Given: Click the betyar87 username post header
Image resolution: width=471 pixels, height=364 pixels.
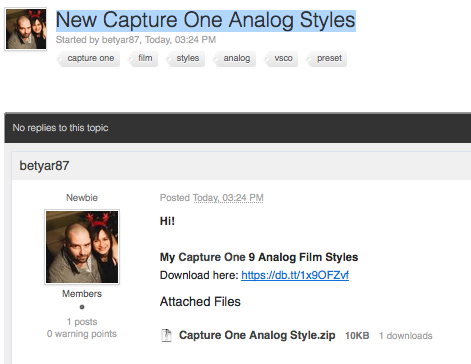Looking at the screenshot, I should (44, 166).
